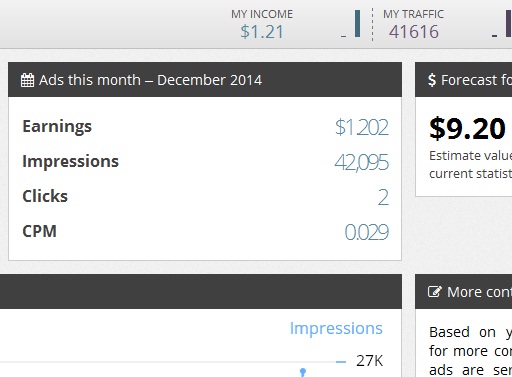Viewport: 512px width, 377px height.
Task: Click the Impressions value 42,095
Action: point(362,162)
